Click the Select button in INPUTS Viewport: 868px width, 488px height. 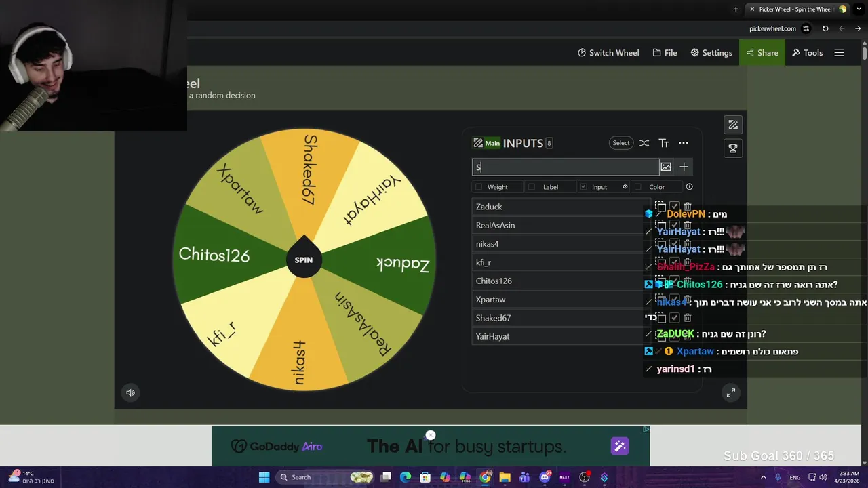[621, 143]
